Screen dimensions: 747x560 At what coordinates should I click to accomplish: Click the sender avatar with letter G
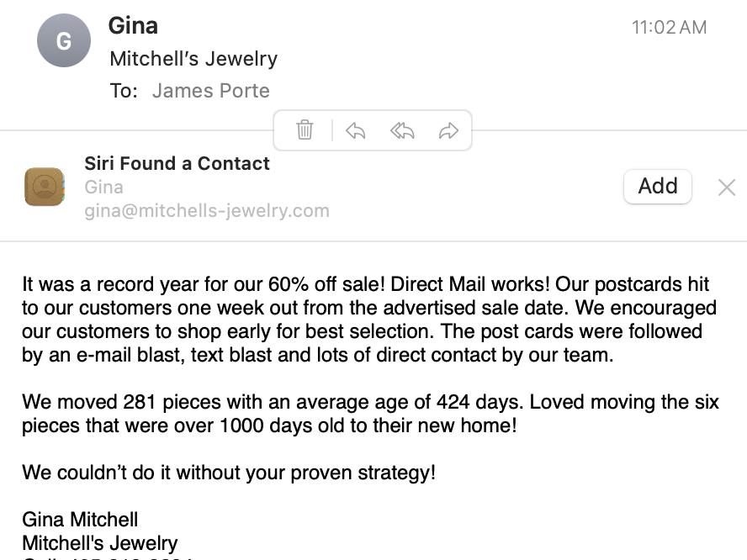point(63,40)
